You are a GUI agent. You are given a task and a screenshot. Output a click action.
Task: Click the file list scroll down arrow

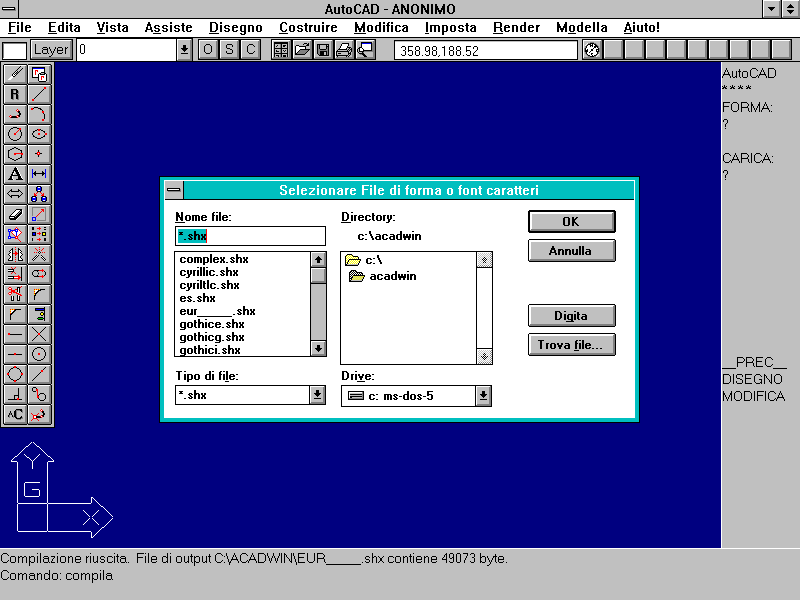point(318,348)
